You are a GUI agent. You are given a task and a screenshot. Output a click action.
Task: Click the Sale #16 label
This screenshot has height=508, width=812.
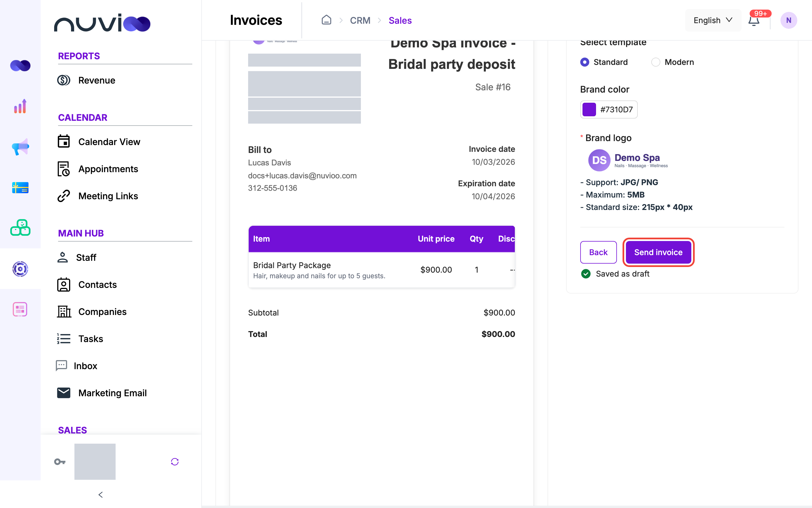tap(493, 87)
